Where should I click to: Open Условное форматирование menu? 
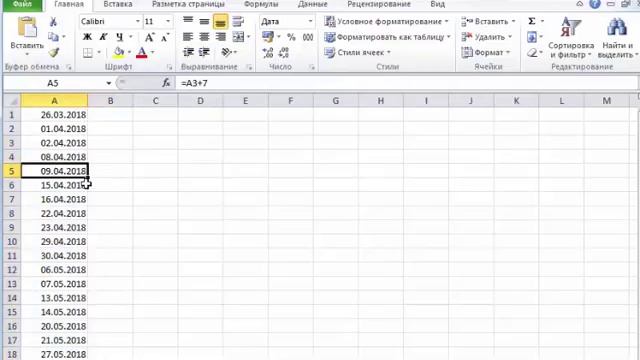pyautogui.click(x=386, y=21)
